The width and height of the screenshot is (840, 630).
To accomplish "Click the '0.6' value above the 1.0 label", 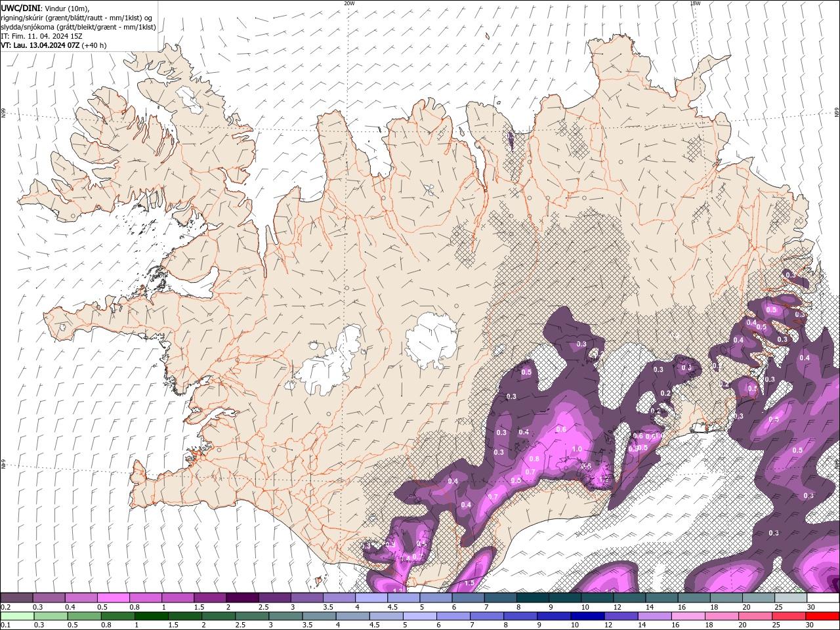I will pos(560,429).
